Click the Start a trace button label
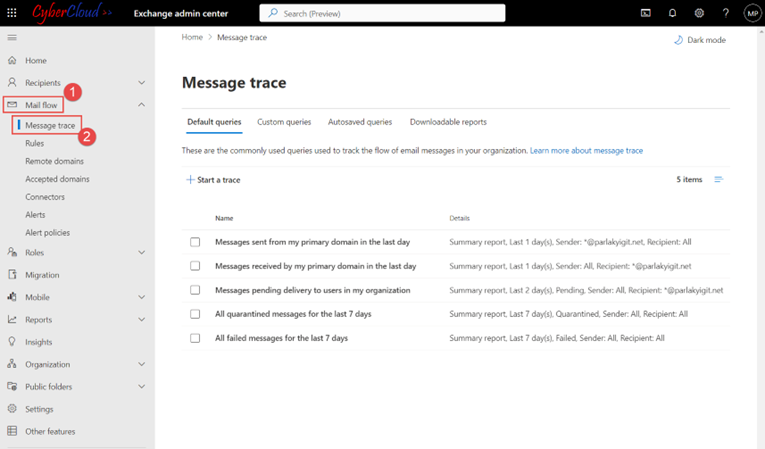Image resolution: width=765 pixels, height=449 pixels. coord(219,180)
